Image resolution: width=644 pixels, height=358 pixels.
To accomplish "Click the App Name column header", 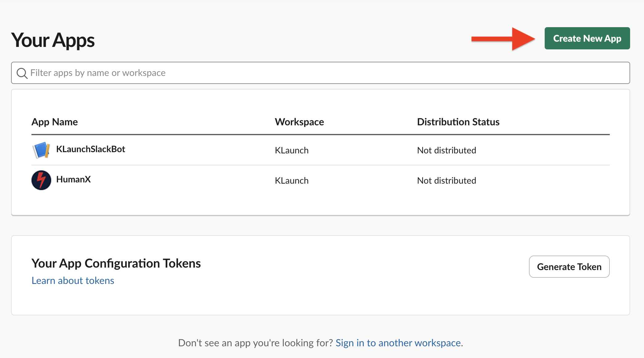I will 55,122.
